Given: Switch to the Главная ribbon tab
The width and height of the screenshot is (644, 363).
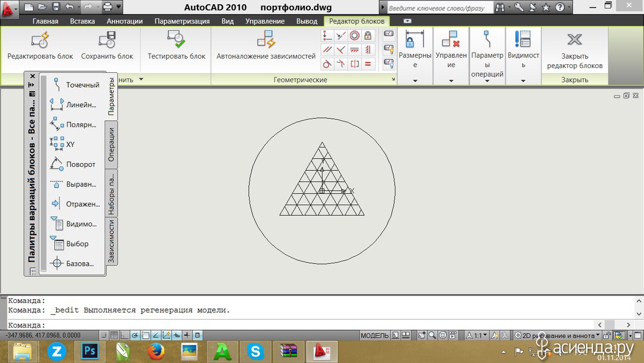Looking at the screenshot, I should click(x=46, y=21).
